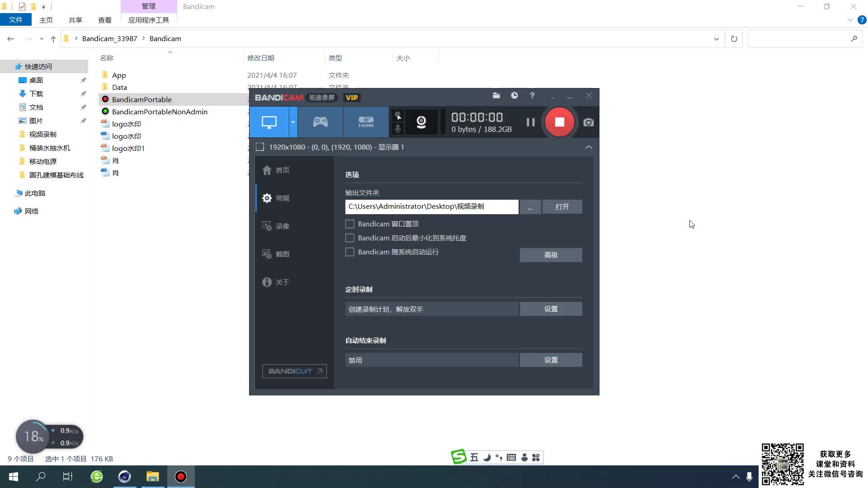
Task: Select 网络 in navigation pane
Action: 32,211
